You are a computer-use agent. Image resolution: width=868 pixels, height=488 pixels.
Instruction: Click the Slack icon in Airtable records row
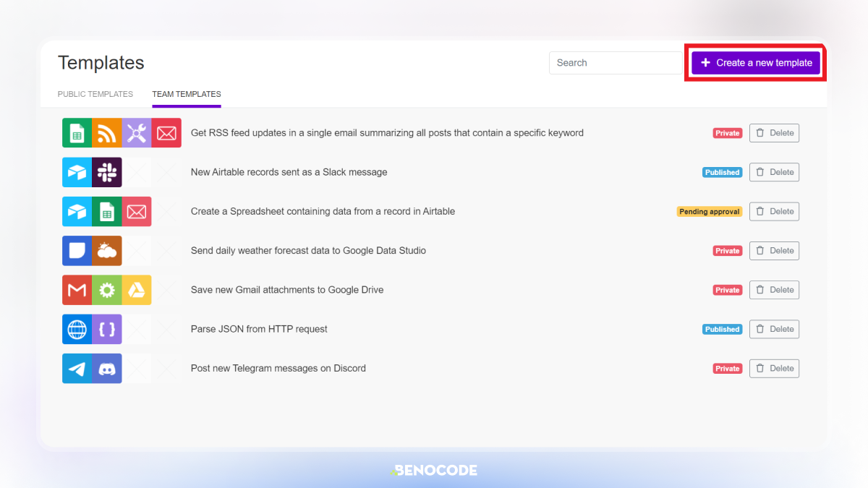(107, 172)
